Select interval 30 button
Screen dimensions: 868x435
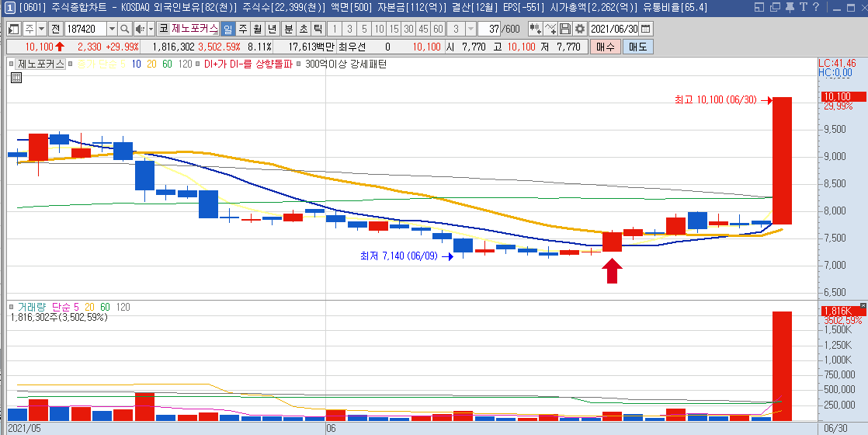point(408,29)
